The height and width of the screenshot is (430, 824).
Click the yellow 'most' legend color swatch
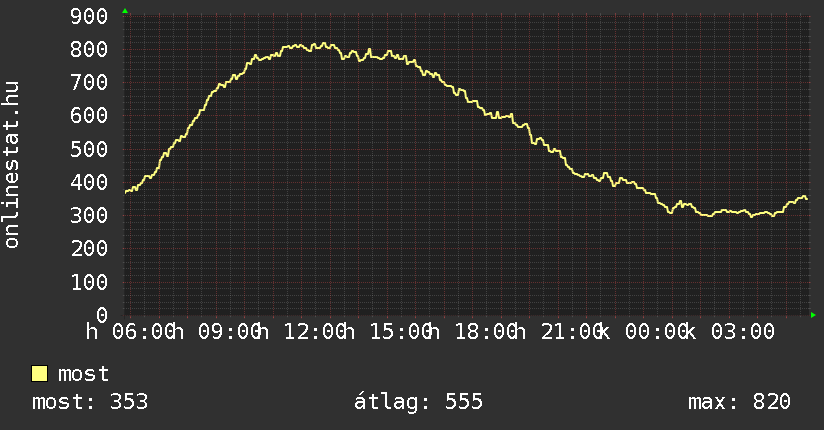point(39,374)
